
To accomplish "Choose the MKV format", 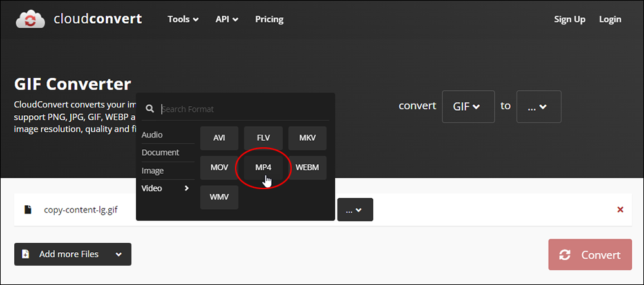I will pyautogui.click(x=307, y=138).
